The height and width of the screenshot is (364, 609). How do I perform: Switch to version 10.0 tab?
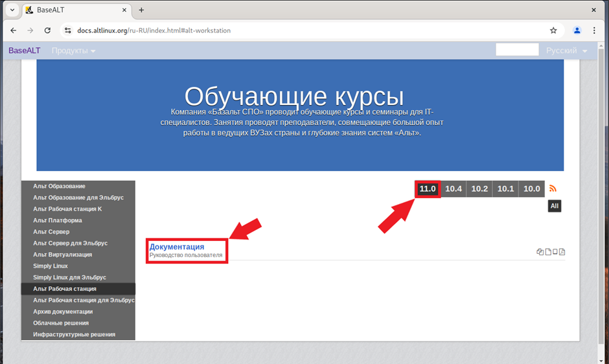531,189
